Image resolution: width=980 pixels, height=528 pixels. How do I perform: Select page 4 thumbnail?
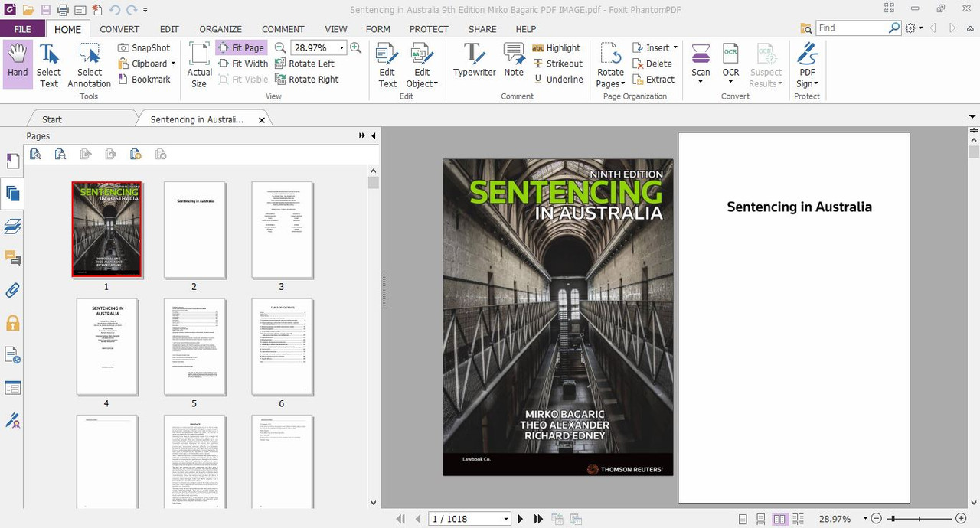[x=106, y=347]
